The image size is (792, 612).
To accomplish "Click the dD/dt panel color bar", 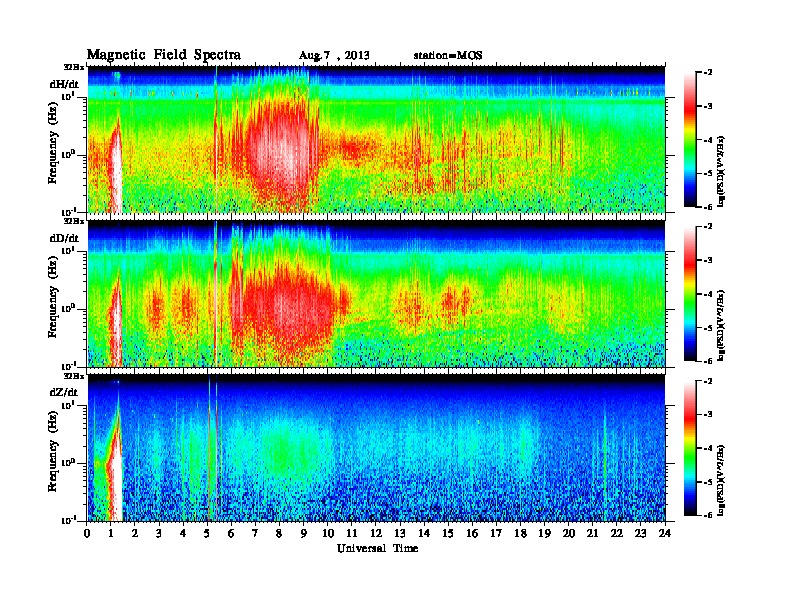I will pos(690,293).
